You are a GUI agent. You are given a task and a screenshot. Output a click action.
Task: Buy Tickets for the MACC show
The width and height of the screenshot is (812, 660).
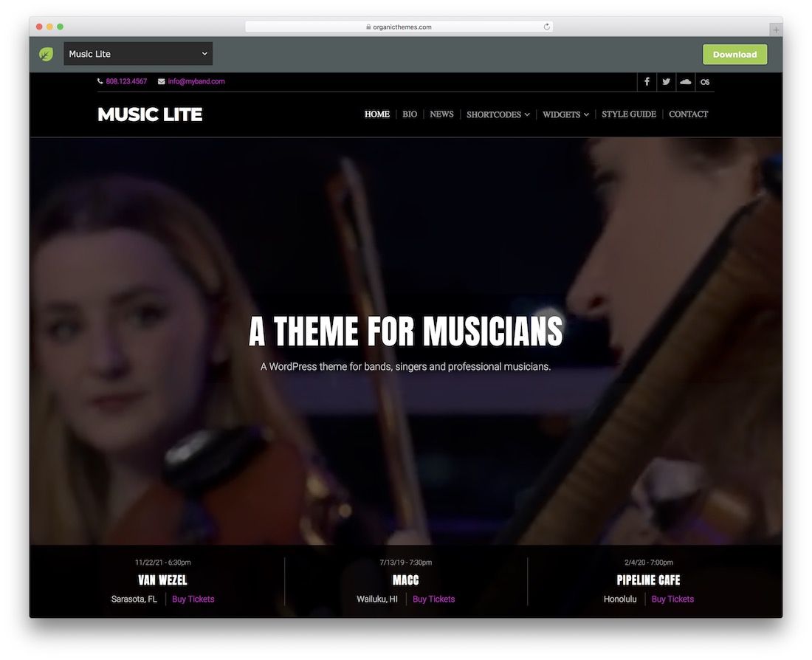click(434, 599)
